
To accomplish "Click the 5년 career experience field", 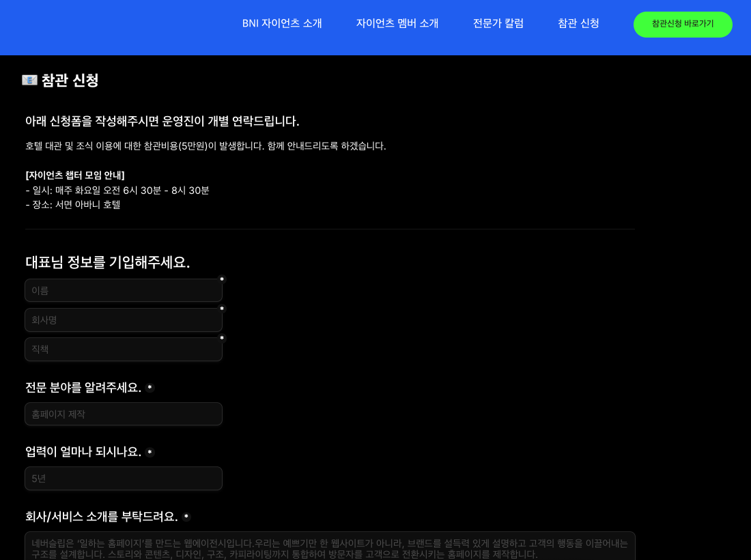I will pyautogui.click(x=123, y=478).
